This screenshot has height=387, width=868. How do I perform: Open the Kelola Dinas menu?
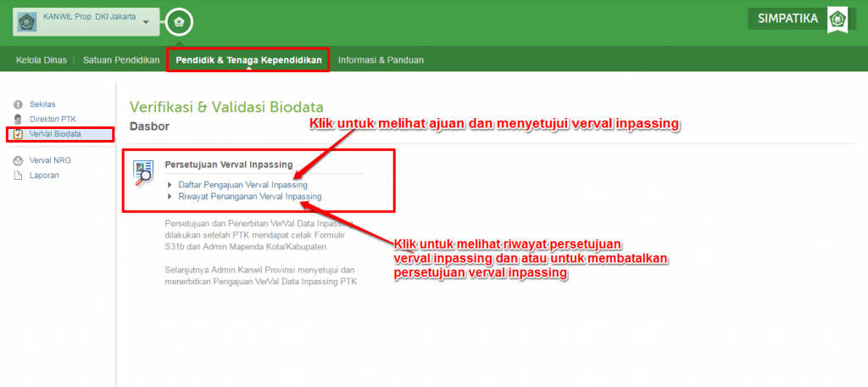[42, 60]
